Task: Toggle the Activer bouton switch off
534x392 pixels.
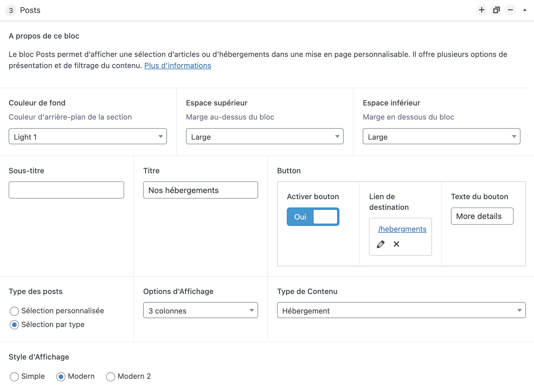Action: (313, 217)
